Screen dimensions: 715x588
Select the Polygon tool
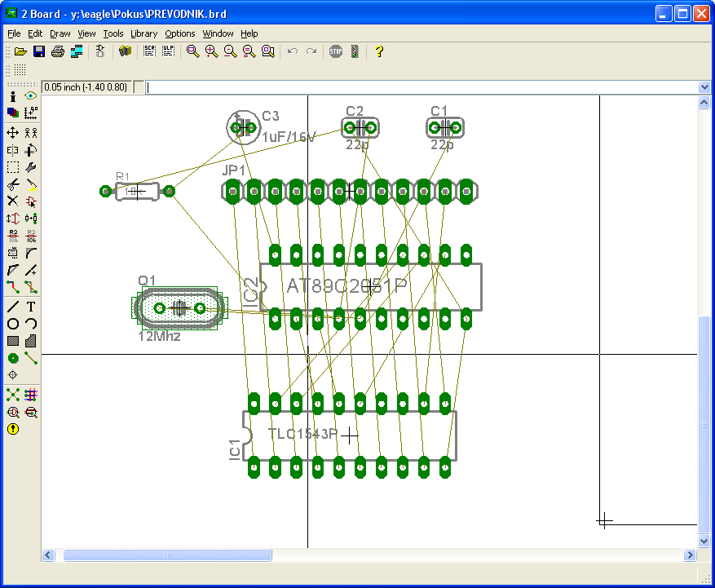(30, 341)
